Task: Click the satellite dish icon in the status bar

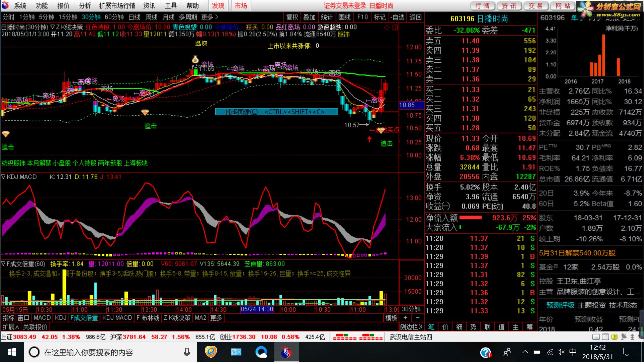Action: [624, 337]
